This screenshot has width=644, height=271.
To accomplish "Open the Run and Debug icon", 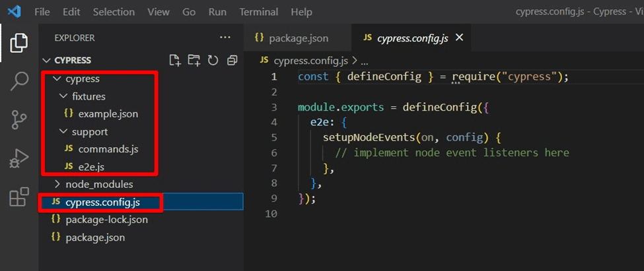I will click(19, 158).
